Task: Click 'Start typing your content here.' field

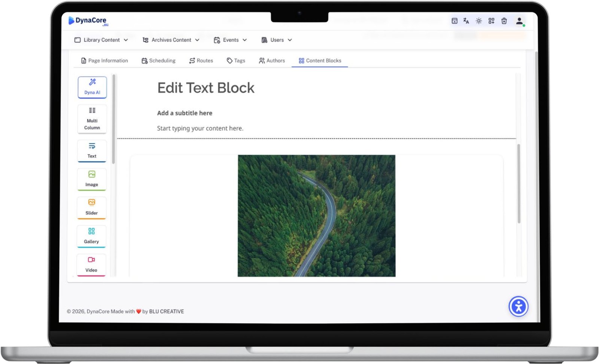Action: point(200,128)
